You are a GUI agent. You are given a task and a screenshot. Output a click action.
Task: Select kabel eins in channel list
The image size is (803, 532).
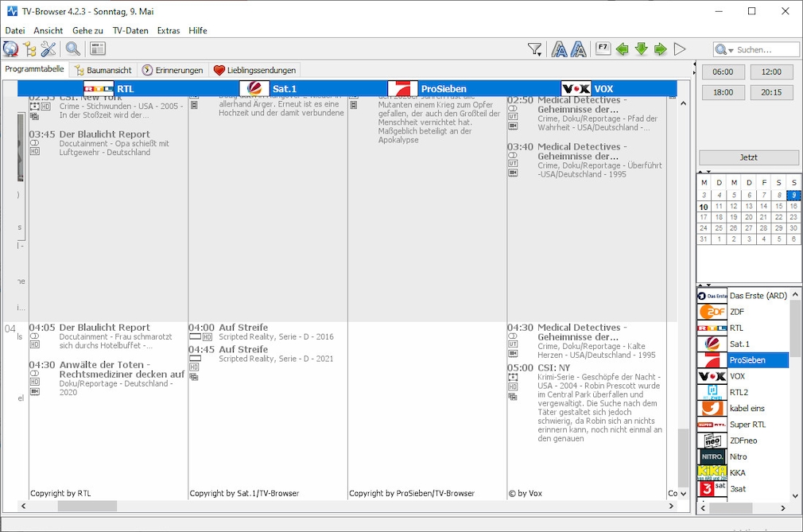pos(749,408)
